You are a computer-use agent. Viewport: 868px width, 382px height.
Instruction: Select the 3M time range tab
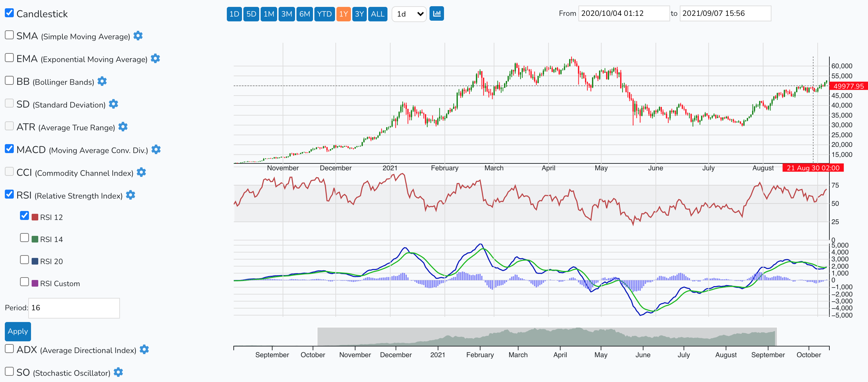point(286,14)
